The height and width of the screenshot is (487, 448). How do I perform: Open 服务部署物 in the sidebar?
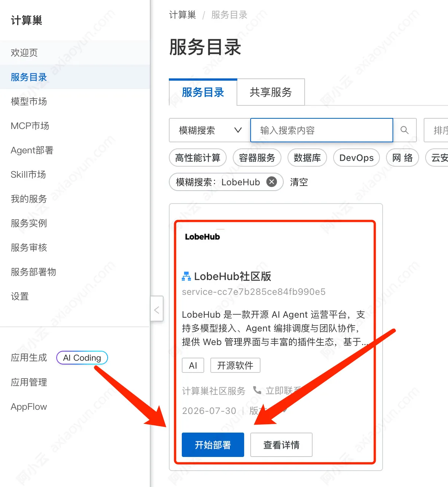(x=75, y=272)
